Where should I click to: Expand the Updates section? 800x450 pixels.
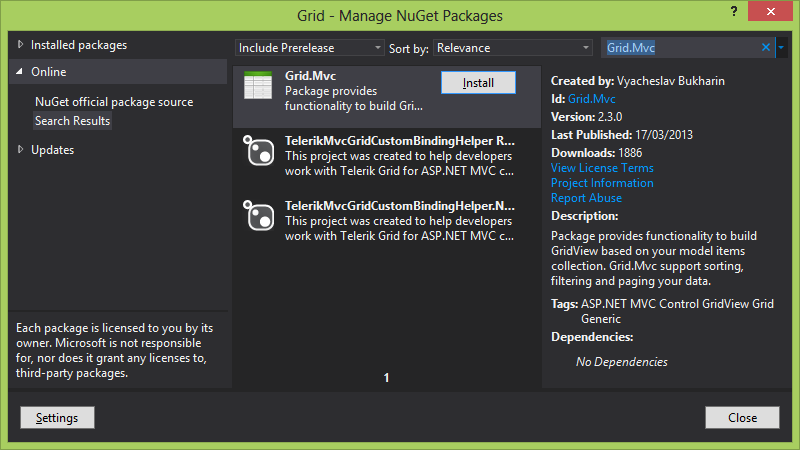point(21,150)
